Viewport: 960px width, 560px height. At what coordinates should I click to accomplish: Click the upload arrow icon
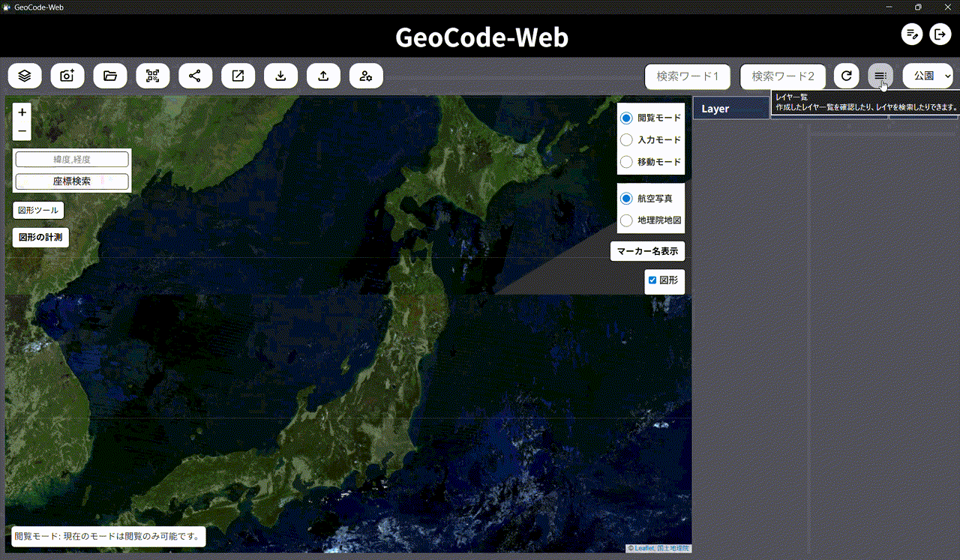[x=323, y=76]
